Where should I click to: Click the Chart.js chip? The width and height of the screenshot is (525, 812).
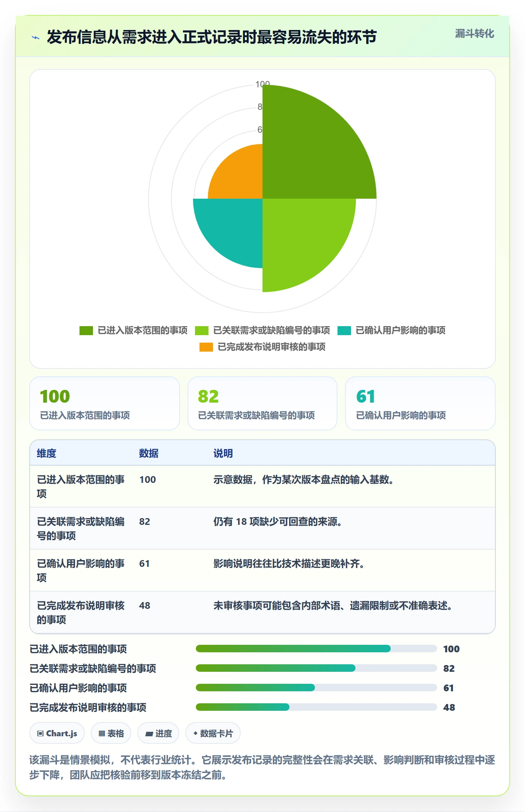pos(57,733)
